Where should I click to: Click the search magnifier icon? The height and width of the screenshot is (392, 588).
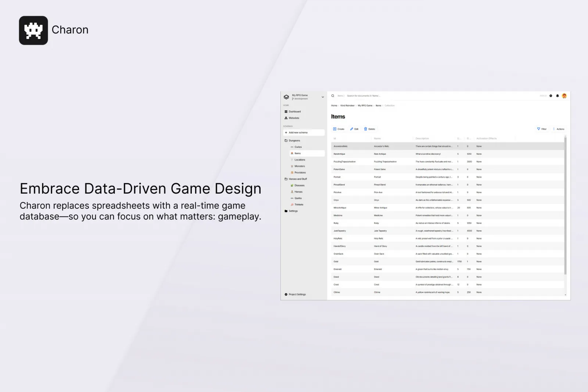(x=333, y=96)
